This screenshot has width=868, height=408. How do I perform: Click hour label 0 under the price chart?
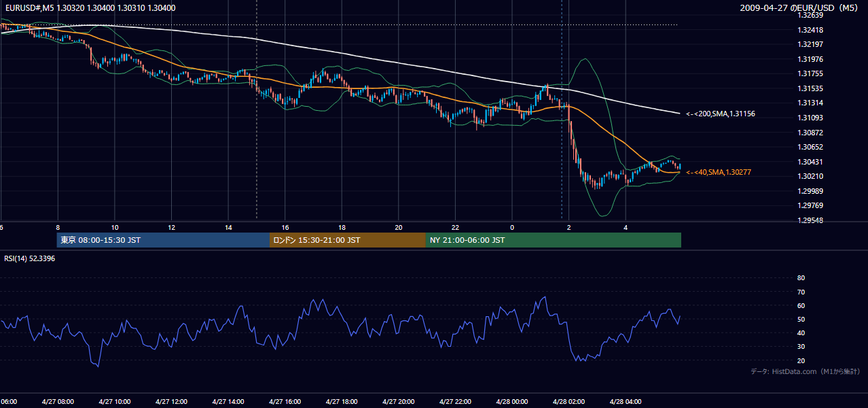[512, 228]
